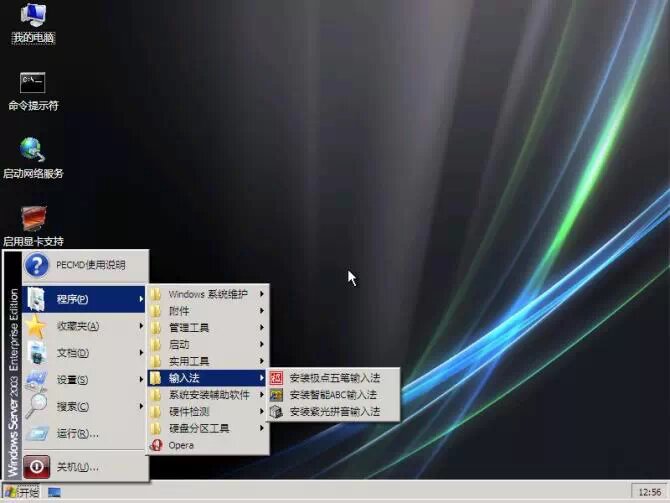
Task: Select the 程序(P) start menu entry
Action: pos(84,299)
